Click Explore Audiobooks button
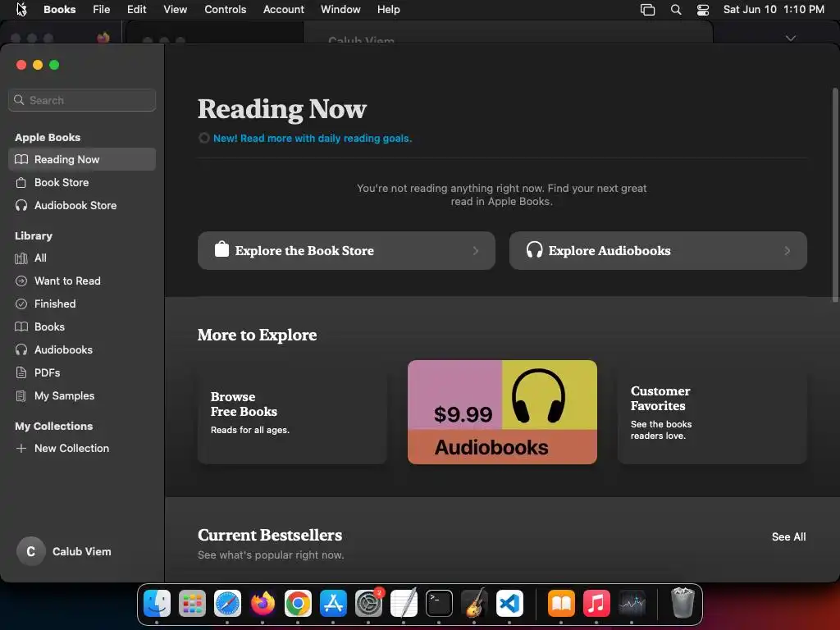The image size is (840, 630). tap(658, 251)
